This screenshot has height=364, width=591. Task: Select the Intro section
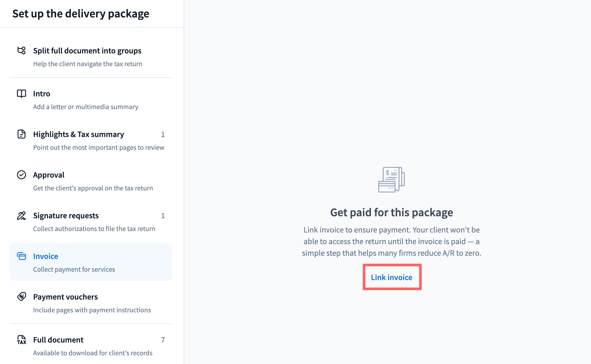[91, 100]
